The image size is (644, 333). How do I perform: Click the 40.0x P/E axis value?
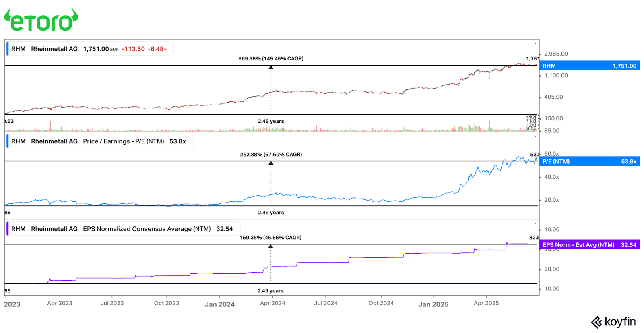(x=551, y=177)
